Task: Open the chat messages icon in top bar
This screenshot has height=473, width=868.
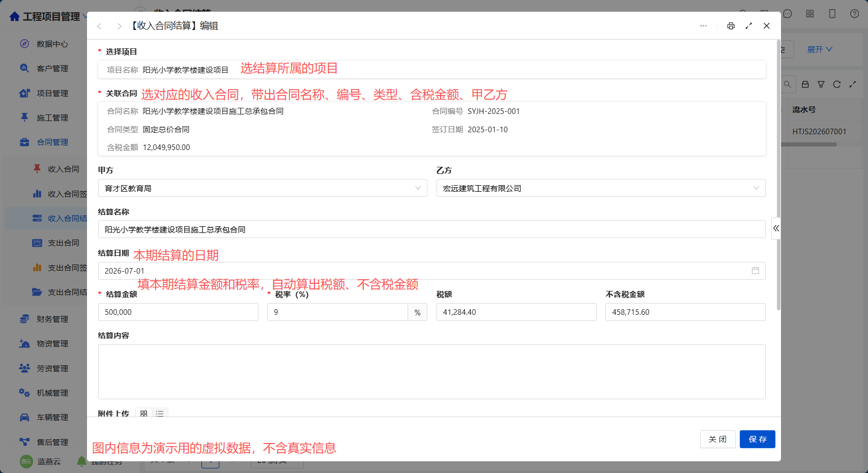Action: pyautogui.click(x=788, y=14)
